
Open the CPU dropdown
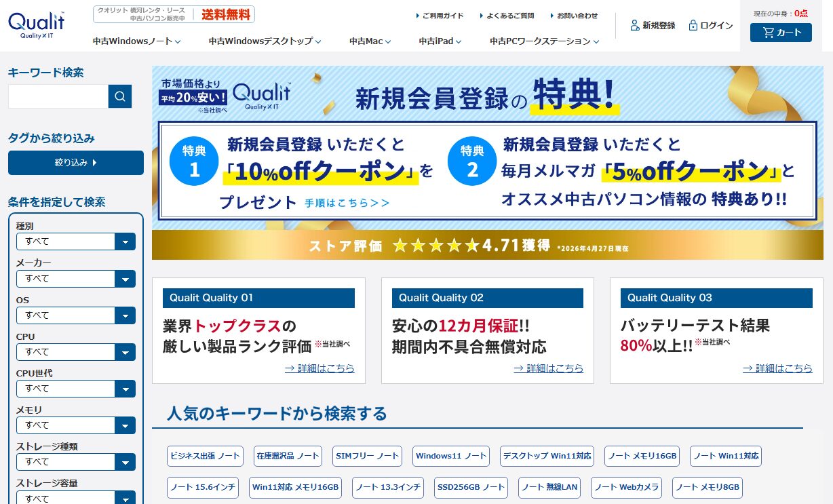click(x=76, y=352)
